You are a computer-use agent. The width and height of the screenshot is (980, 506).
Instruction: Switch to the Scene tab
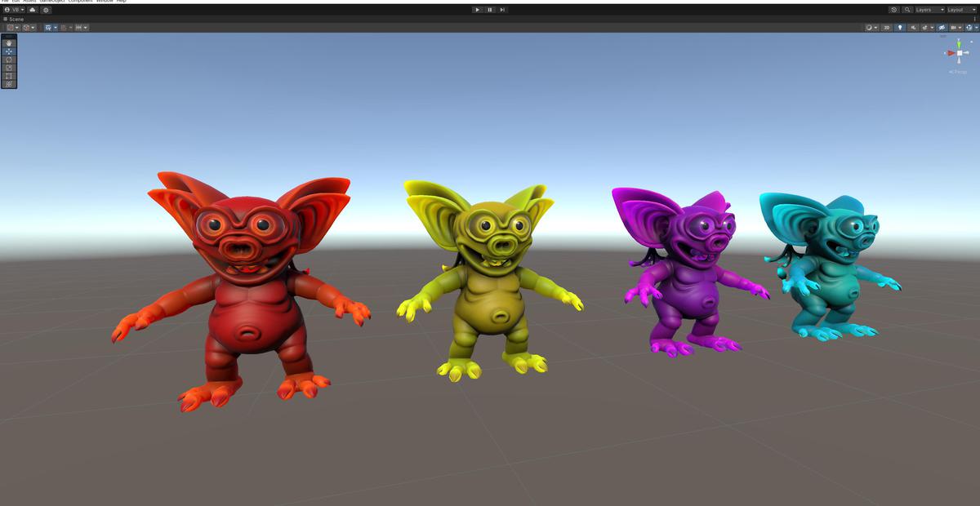coord(14,19)
